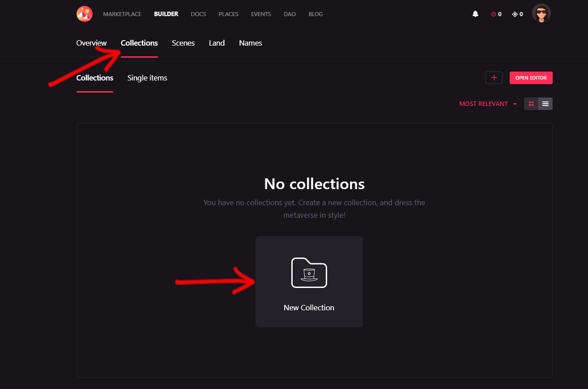Click the New Collection folder icon
Viewport: 588px width, 389px height.
pos(309,272)
